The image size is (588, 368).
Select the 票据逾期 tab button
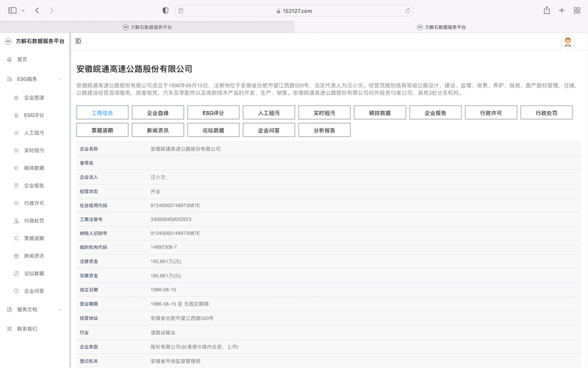click(102, 130)
